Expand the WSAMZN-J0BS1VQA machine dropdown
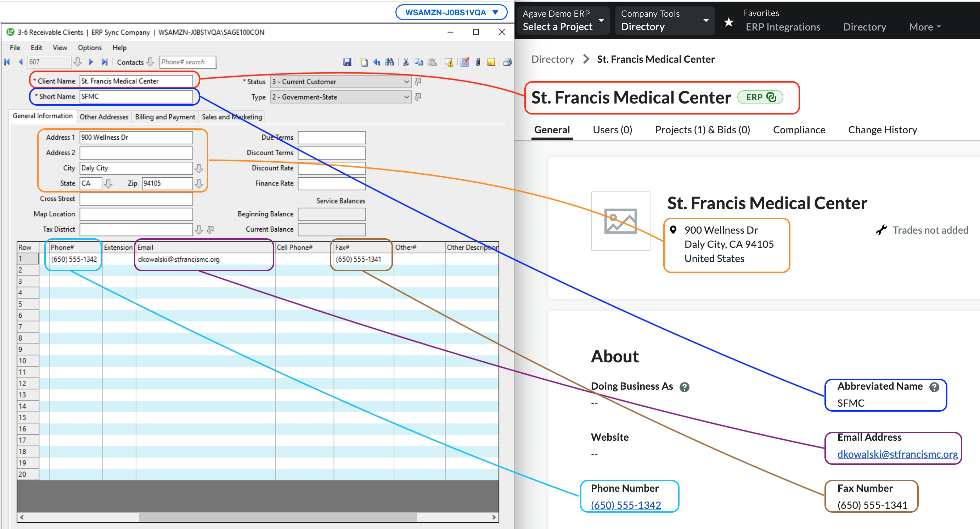980x529 pixels. pyautogui.click(x=451, y=12)
